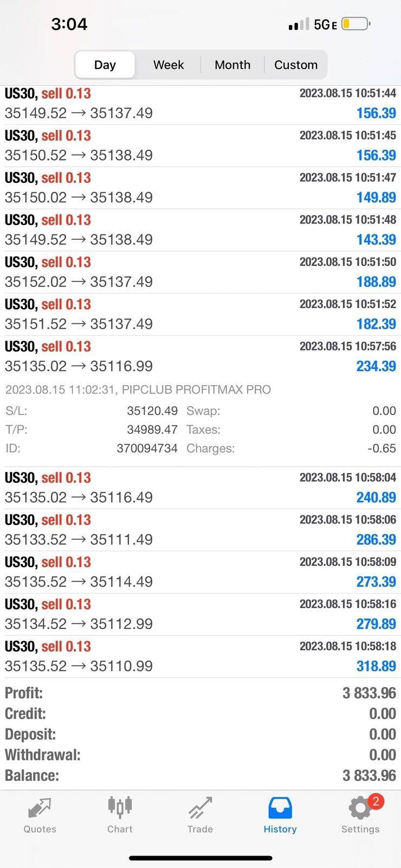Tap the red Settings notification badge
Image resolution: width=401 pixels, height=868 pixels.
pos(376,801)
